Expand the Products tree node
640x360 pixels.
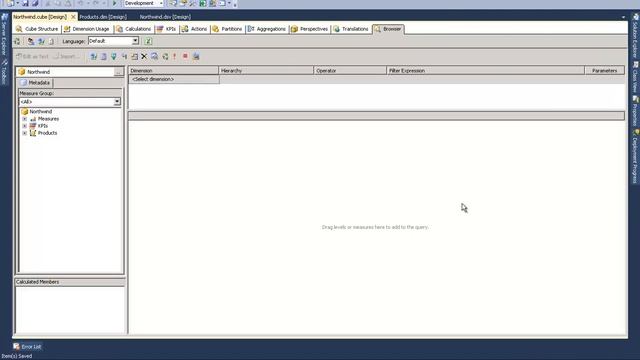tap(24, 133)
